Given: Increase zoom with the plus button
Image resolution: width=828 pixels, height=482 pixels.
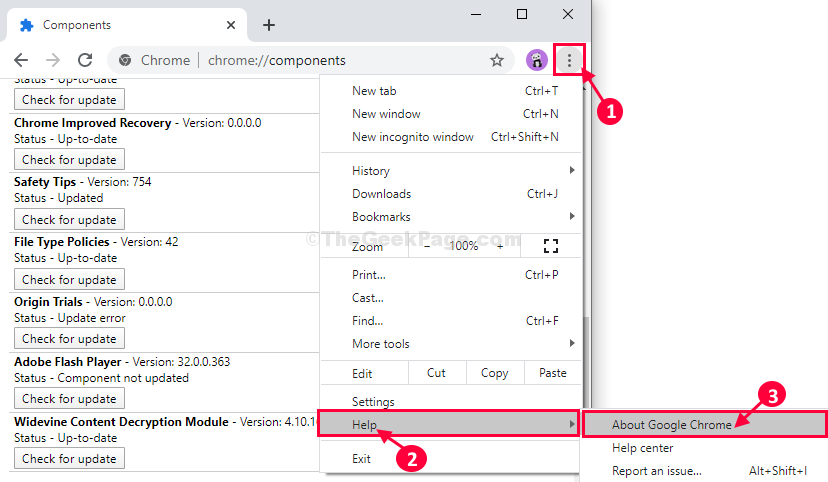Looking at the screenshot, I should (x=500, y=245).
